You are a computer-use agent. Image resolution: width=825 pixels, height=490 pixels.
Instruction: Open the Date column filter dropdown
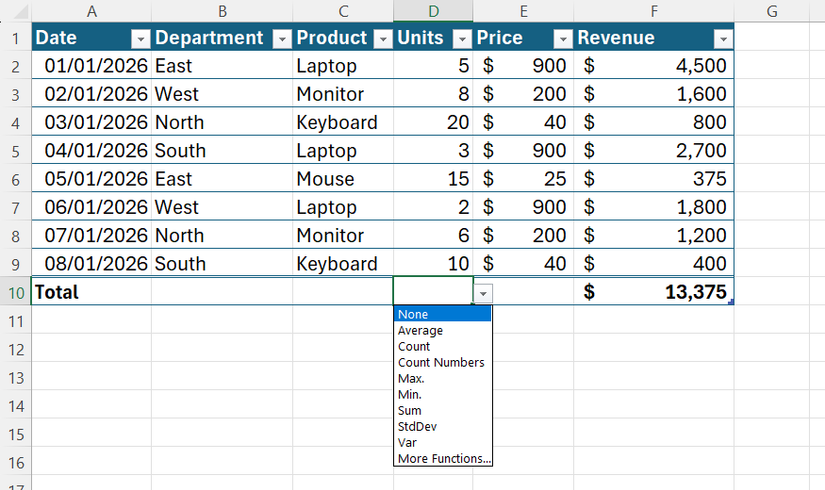coord(141,39)
